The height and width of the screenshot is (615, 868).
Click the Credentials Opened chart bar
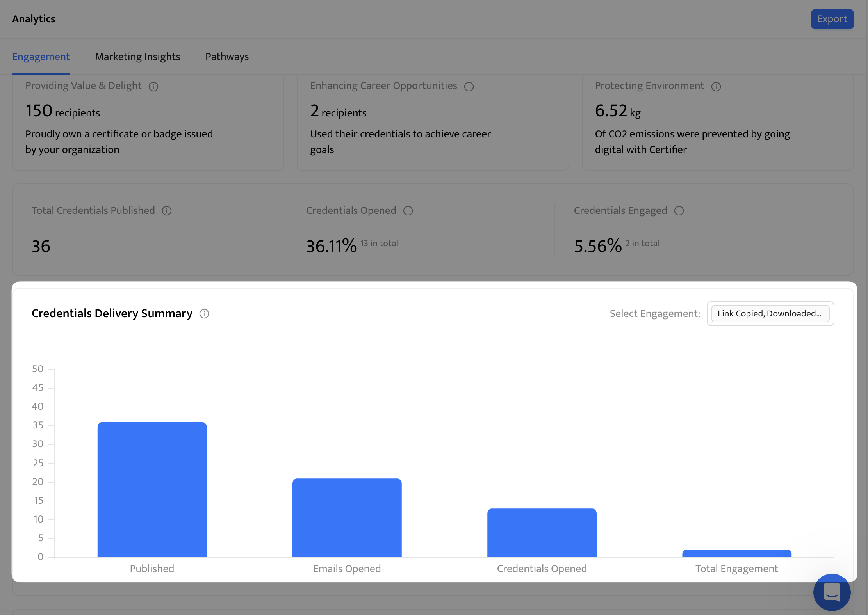click(x=542, y=533)
